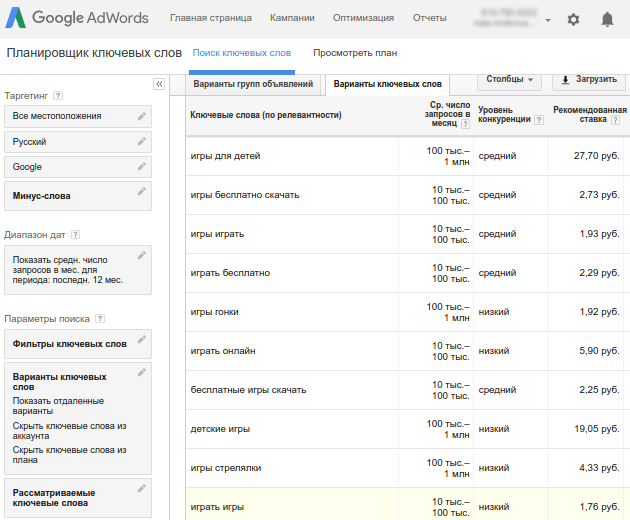Open help icon next to 'Таргетинг'

click(58, 96)
